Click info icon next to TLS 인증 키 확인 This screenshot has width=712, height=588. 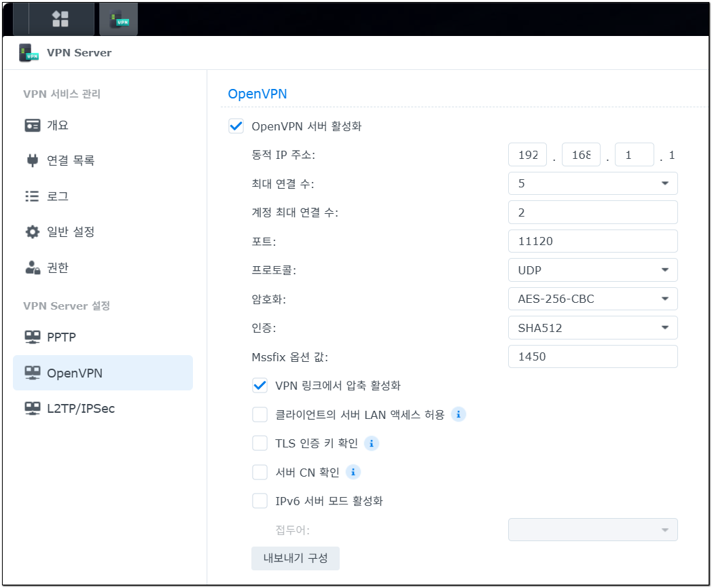pos(371,443)
